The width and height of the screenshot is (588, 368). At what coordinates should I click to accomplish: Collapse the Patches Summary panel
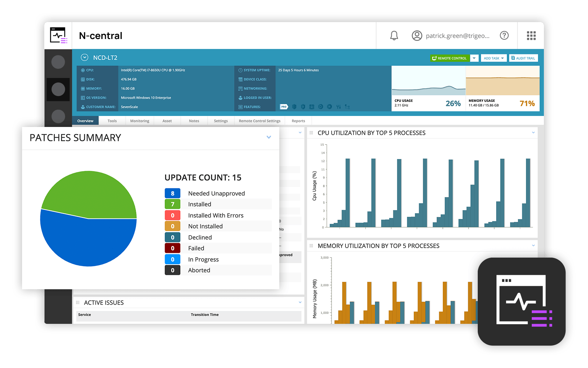pos(268,137)
